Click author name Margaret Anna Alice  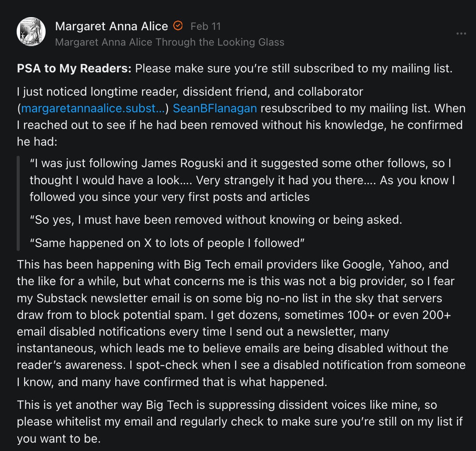tap(111, 26)
